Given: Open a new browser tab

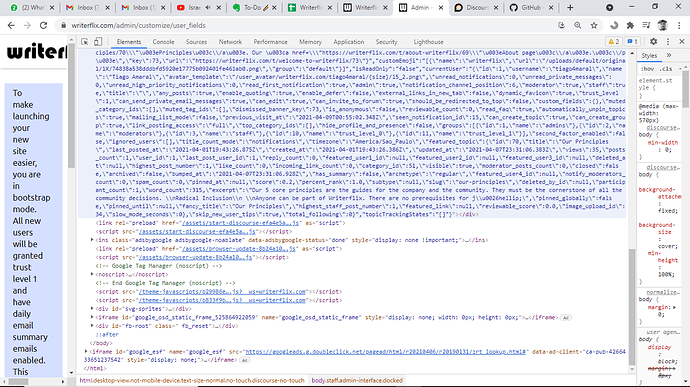Looking at the screenshot, I should (x=570, y=7).
